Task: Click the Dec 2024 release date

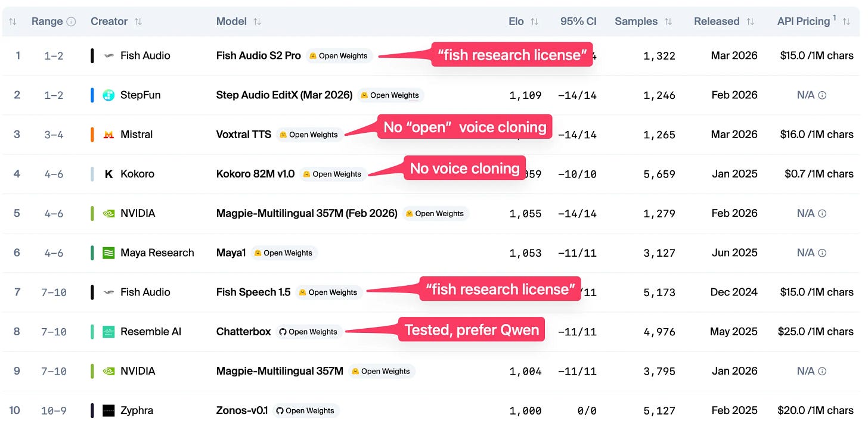Action: tap(734, 292)
